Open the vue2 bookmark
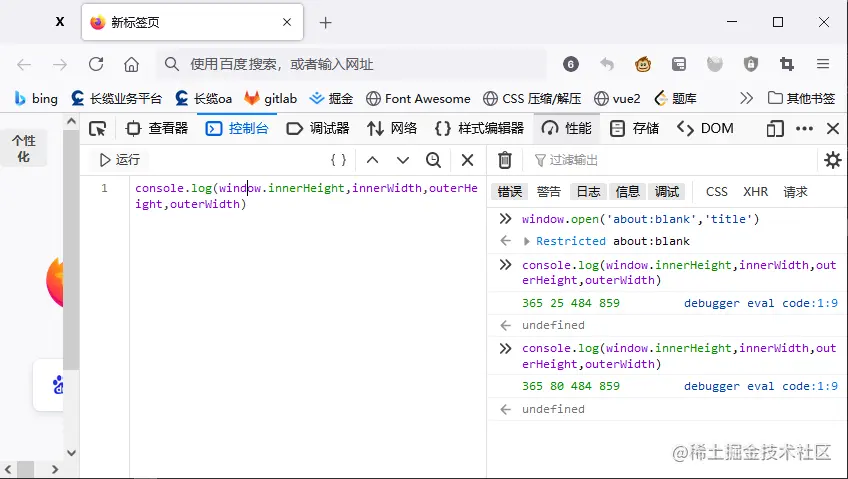Screen dimensions: 848x479 pos(617,98)
